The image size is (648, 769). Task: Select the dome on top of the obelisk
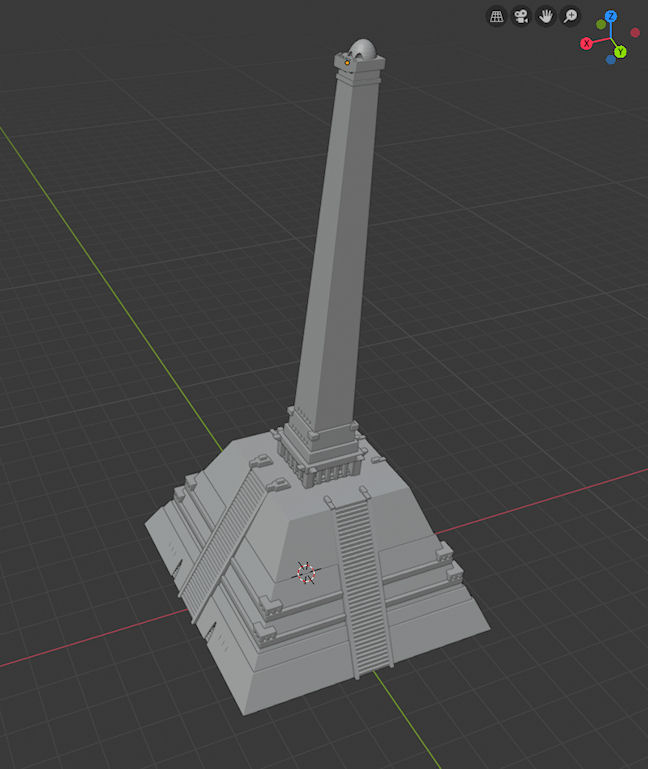pyautogui.click(x=364, y=49)
